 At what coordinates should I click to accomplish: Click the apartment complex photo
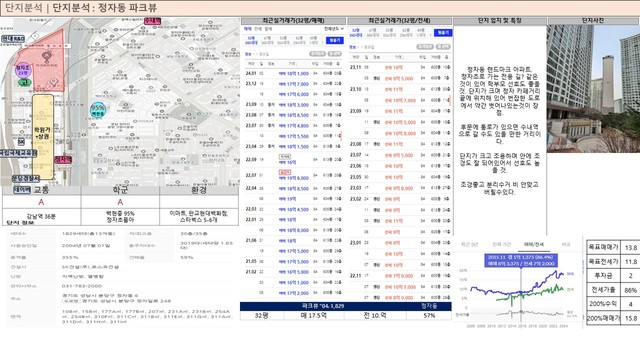coord(593,89)
